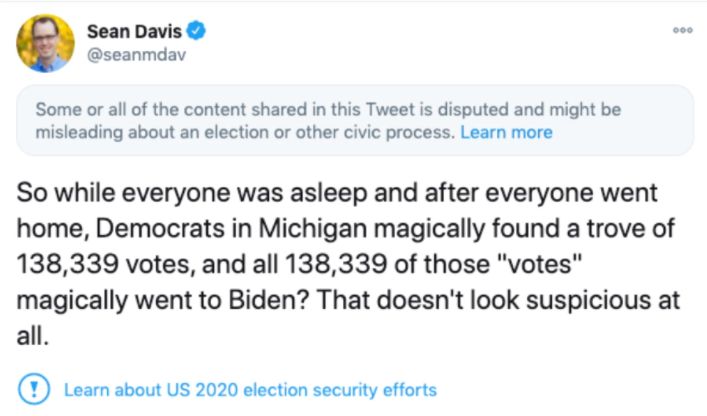Open the three-dot more options menu
The width and height of the screenshot is (707, 416).
coord(683,31)
